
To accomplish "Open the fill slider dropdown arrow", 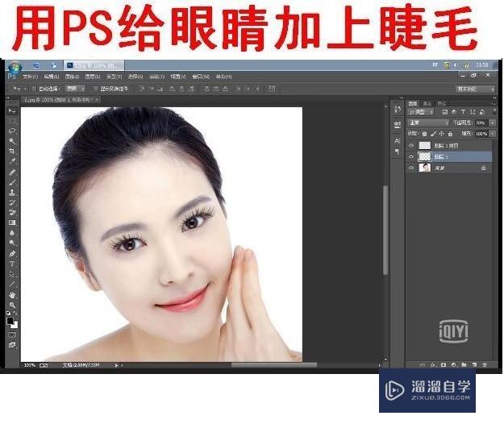I will tap(493, 134).
